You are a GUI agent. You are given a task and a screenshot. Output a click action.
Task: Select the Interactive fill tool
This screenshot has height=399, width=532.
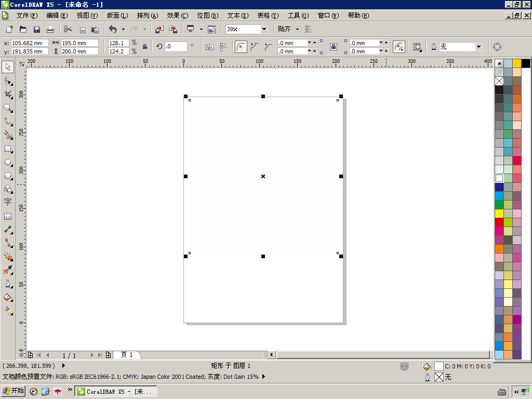pyautogui.click(x=8, y=311)
